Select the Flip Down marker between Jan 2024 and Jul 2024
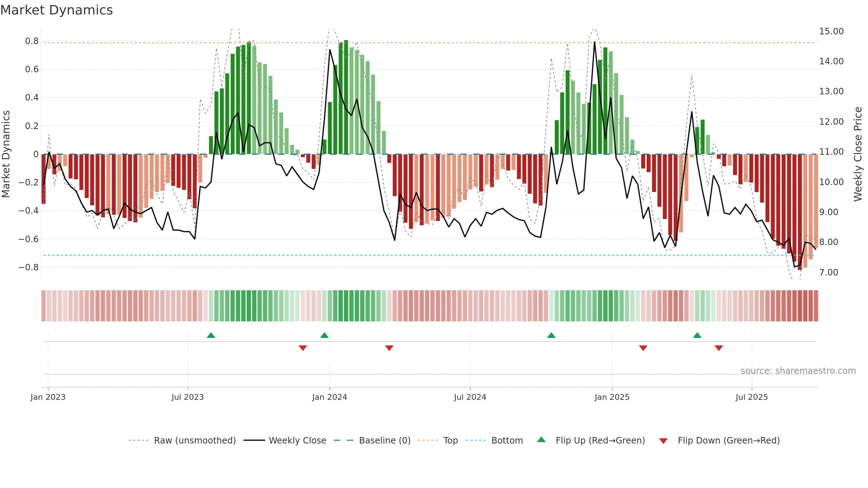Viewport: 868px width, 488px height. tap(389, 348)
